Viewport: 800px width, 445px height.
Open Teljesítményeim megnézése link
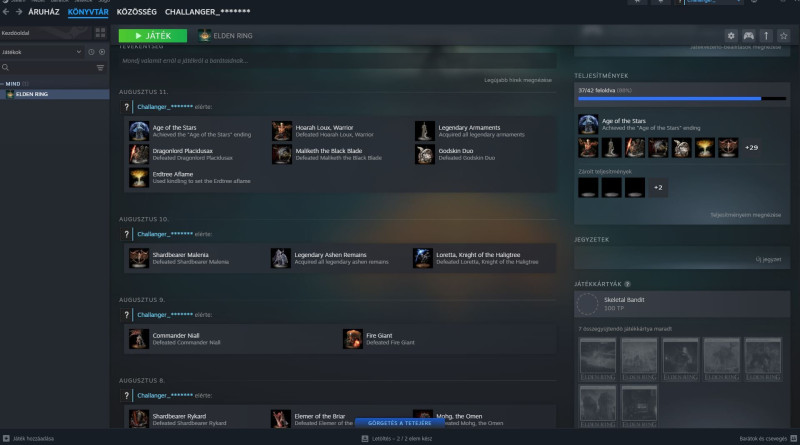pos(745,215)
